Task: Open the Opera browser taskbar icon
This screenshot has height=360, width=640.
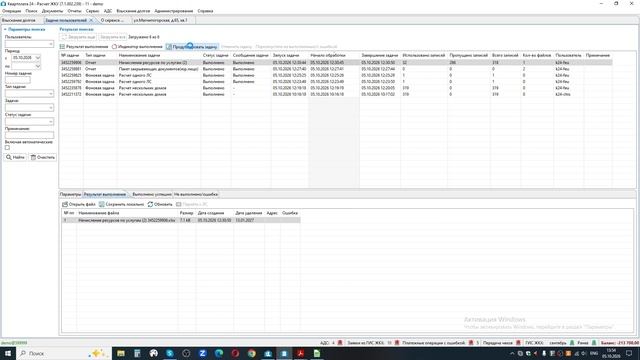Action: [235, 353]
